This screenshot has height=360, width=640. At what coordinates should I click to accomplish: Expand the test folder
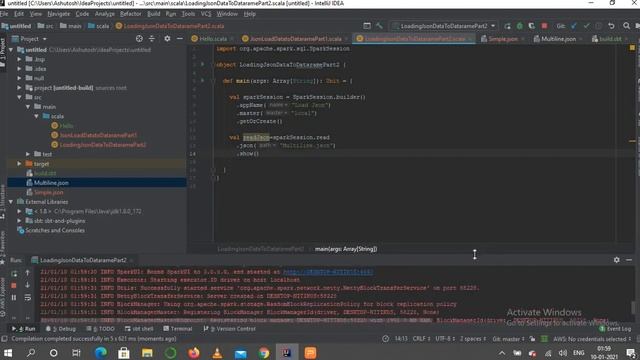(28, 154)
